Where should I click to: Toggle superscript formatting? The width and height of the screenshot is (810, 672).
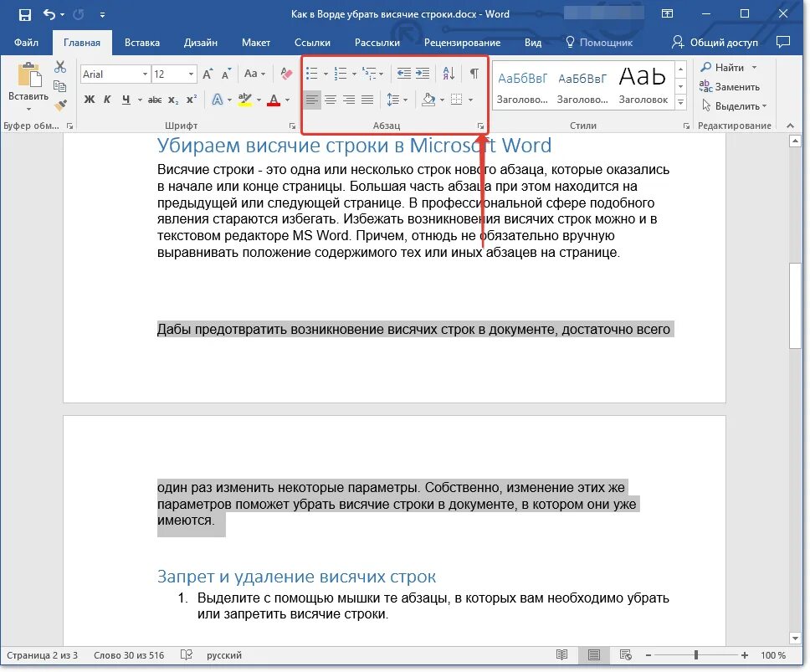click(192, 100)
